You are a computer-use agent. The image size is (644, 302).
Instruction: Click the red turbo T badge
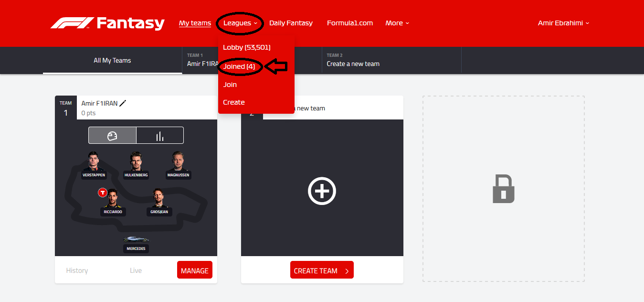pos(102,193)
